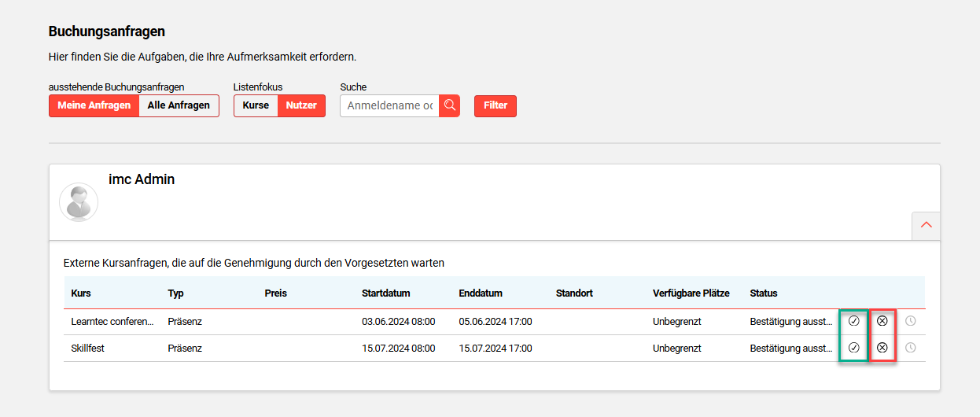
Task: Reject the Learntec conference booking request
Action: (882, 321)
